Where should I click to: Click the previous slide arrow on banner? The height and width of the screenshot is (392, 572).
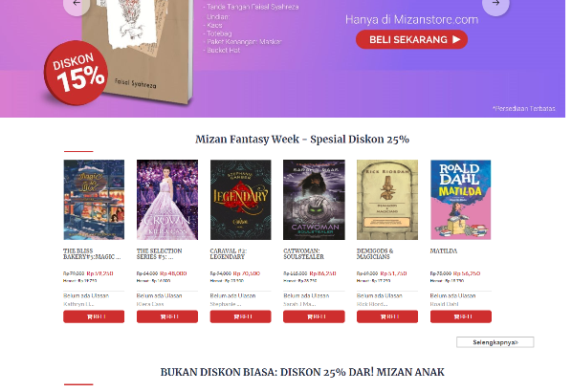tap(77, 5)
